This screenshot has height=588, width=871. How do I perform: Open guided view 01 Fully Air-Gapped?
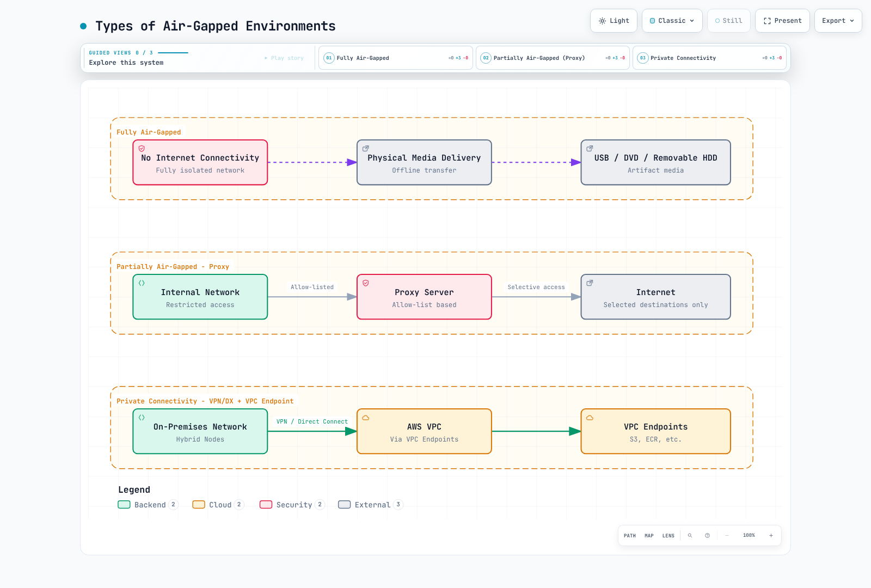point(396,58)
